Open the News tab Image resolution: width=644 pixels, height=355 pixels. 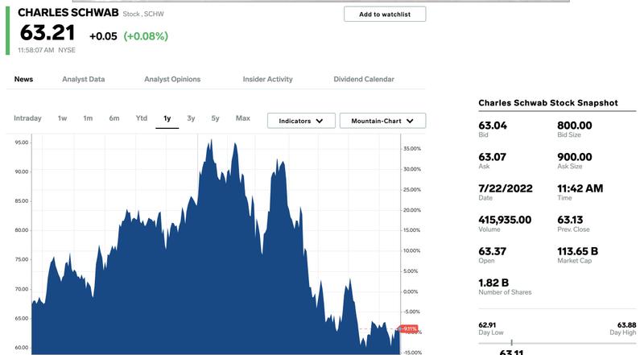(x=23, y=79)
